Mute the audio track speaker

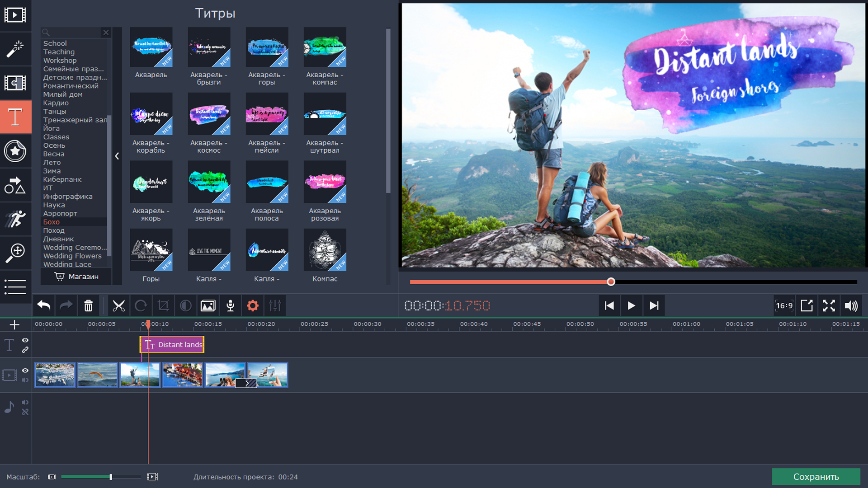pyautogui.click(x=25, y=402)
